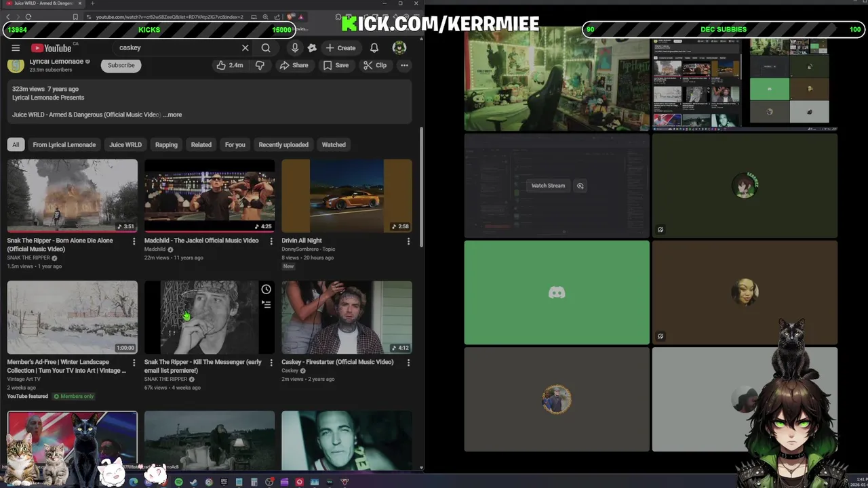This screenshot has width=868, height=488.
Task: Open Steam from the taskbar
Action: (x=193, y=482)
